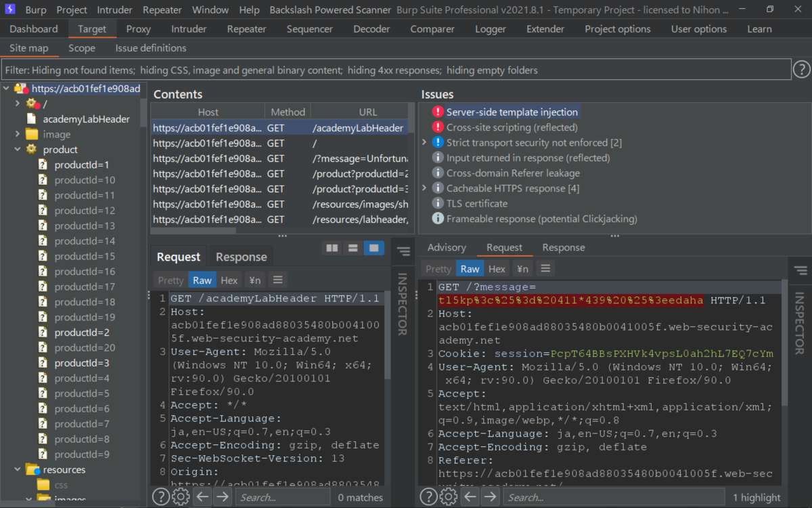
Task: Click Contents table horizontal scrollbar
Action: pyautogui.click(x=194, y=230)
